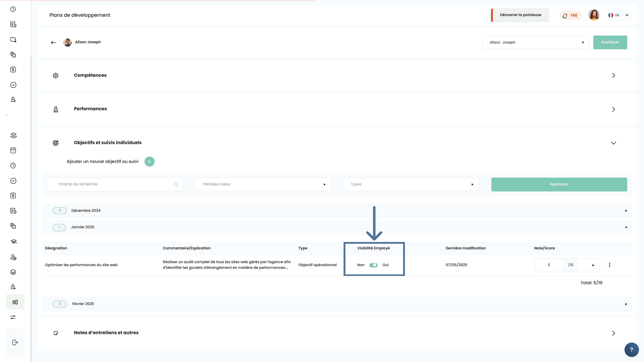Viewport: 644px width, 362px height.
Task: Open the graduation cap training icon in the sidebar
Action: pyautogui.click(x=14, y=242)
